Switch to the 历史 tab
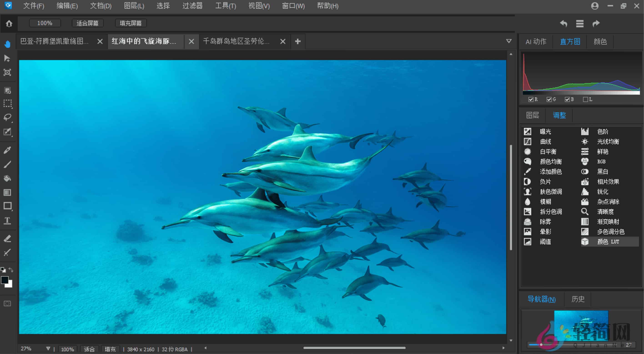 [x=578, y=299]
